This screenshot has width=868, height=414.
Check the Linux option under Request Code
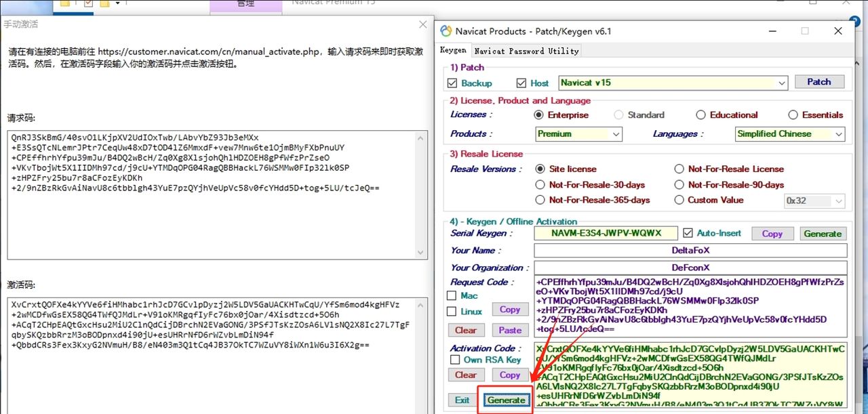click(453, 312)
